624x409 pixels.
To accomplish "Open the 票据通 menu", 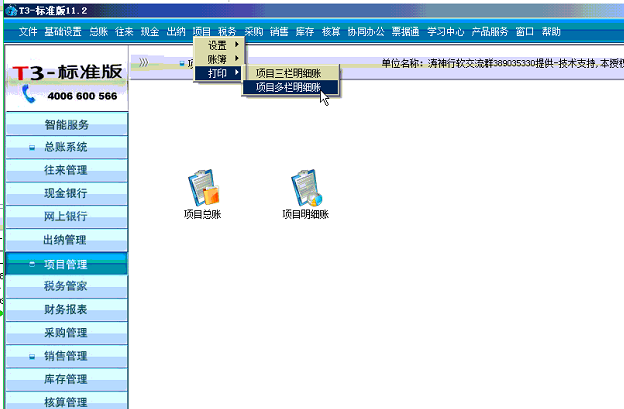I will [406, 31].
